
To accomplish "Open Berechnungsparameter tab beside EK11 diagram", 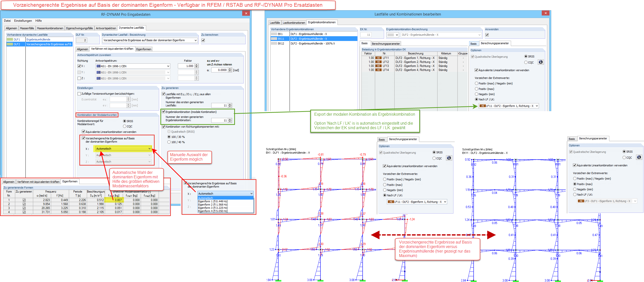I will [x=593, y=138].
